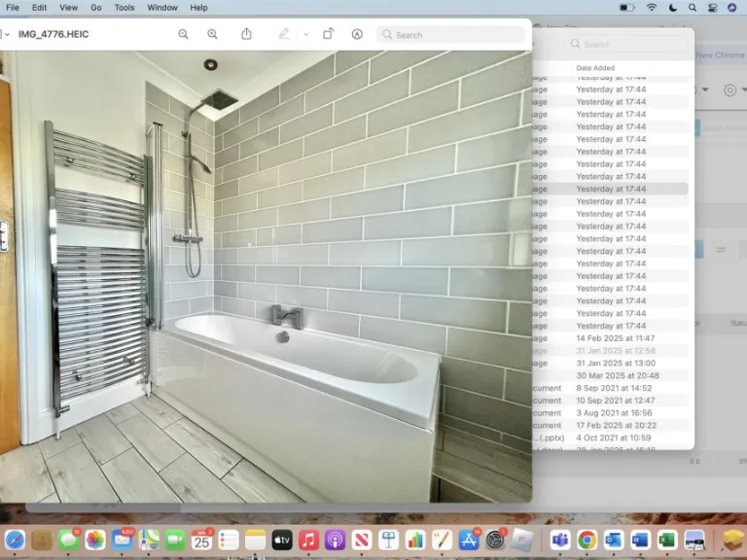Open Maps from the Dock

click(x=149, y=540)
